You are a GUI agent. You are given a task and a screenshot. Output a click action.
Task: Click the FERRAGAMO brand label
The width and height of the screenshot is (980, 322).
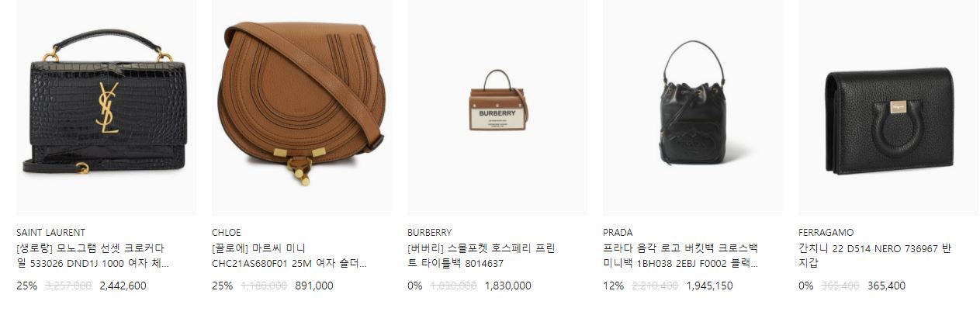(x=826, y=232)
